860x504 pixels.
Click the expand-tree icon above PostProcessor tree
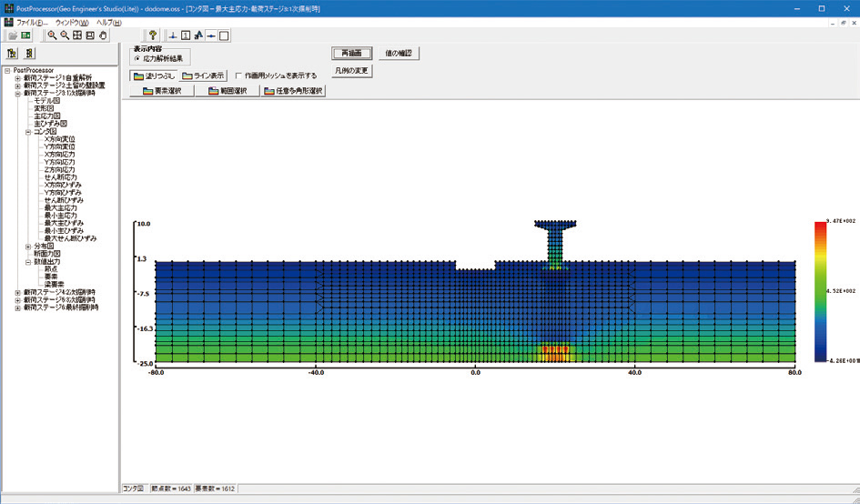12,53
